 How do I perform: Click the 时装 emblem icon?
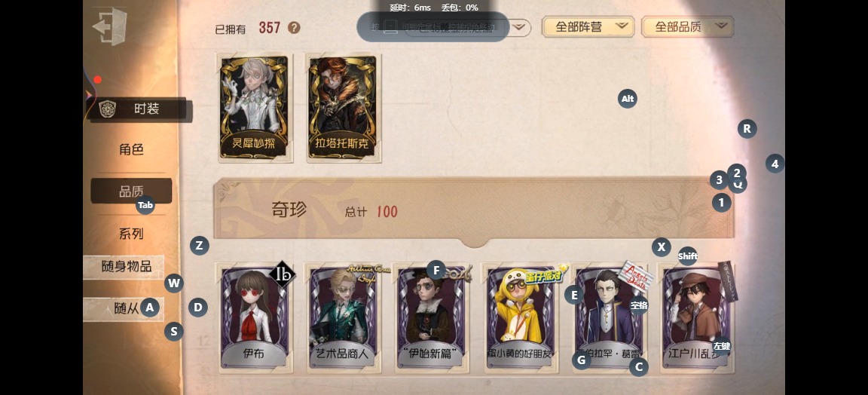coord(108,109)
